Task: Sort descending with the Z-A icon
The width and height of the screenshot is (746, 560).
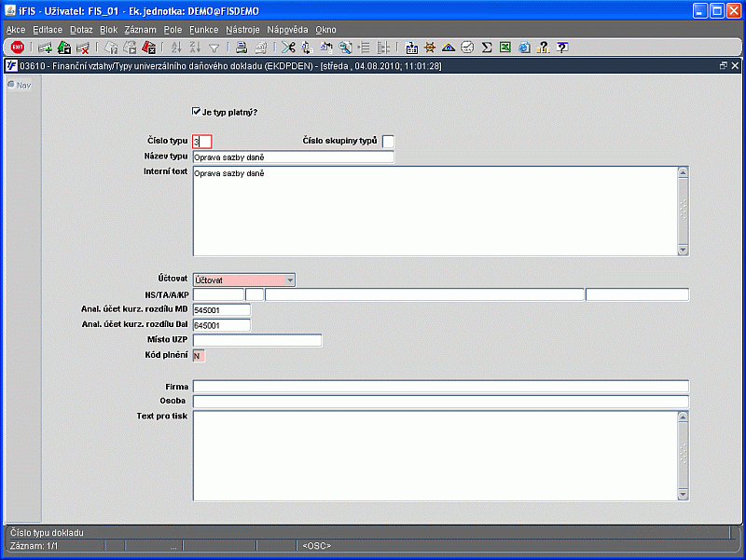Action: [x=195, y=48]
